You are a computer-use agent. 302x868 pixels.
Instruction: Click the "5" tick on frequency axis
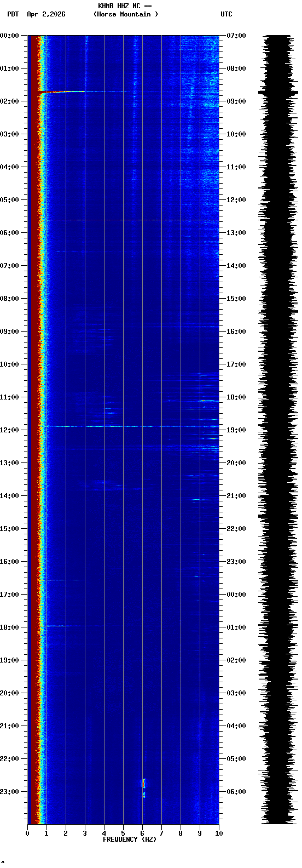pos(123,833)
